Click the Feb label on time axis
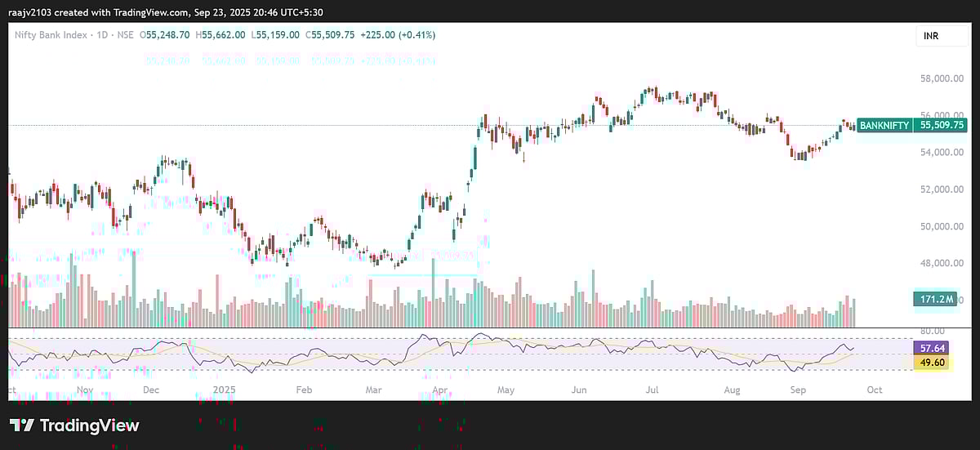The height and width of the screenshot is (450, 980). click(303, 390)
